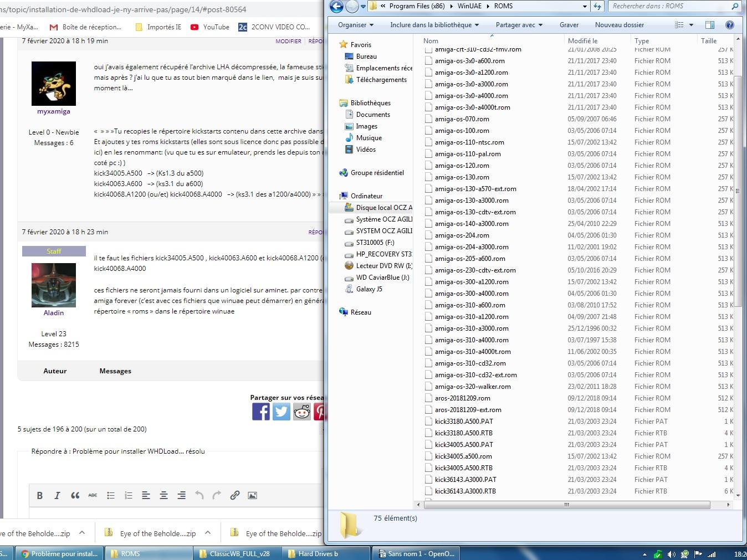Screen dimensions: 747x560
Task: Click the horizontal scrollbar of the file list
Action: coord(566,505)
